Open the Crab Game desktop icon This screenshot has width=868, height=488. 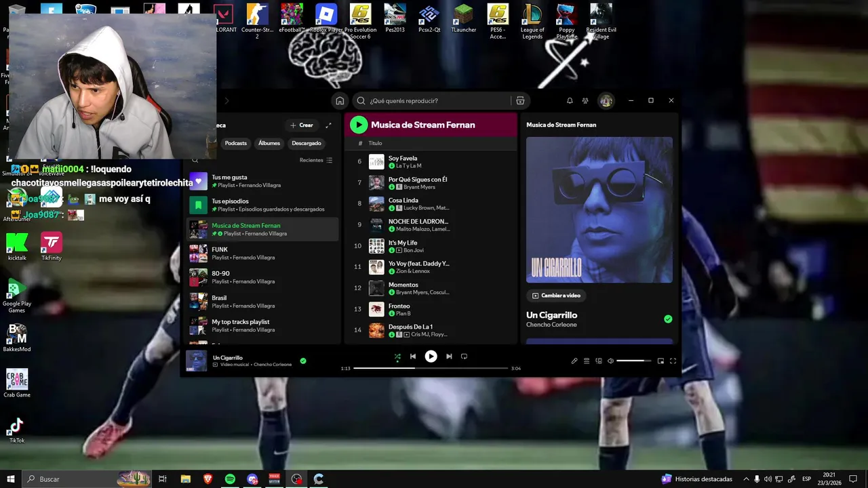pyautogui.click(x=17, y=383)
